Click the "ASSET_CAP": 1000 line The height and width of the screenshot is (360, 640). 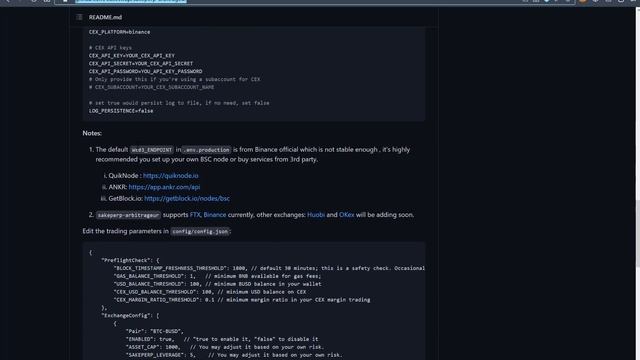[x=225, y=347]
